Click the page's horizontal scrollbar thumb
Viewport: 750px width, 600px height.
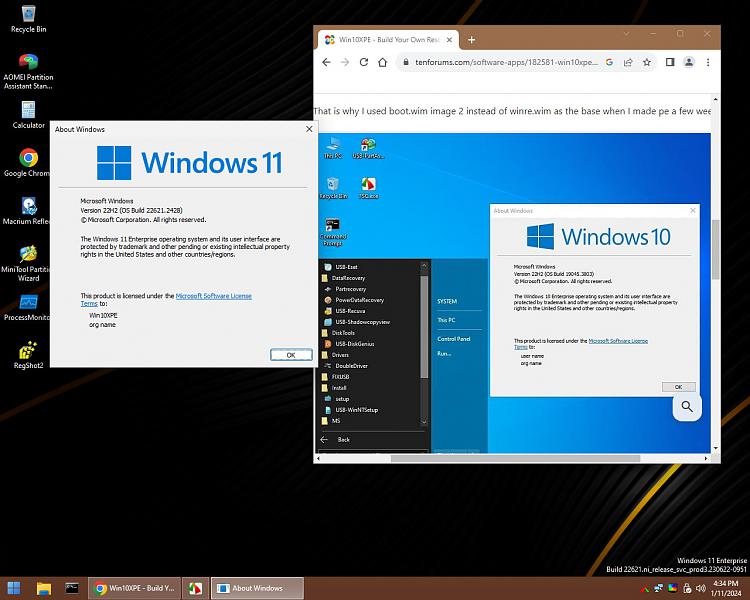pos(515,458)
